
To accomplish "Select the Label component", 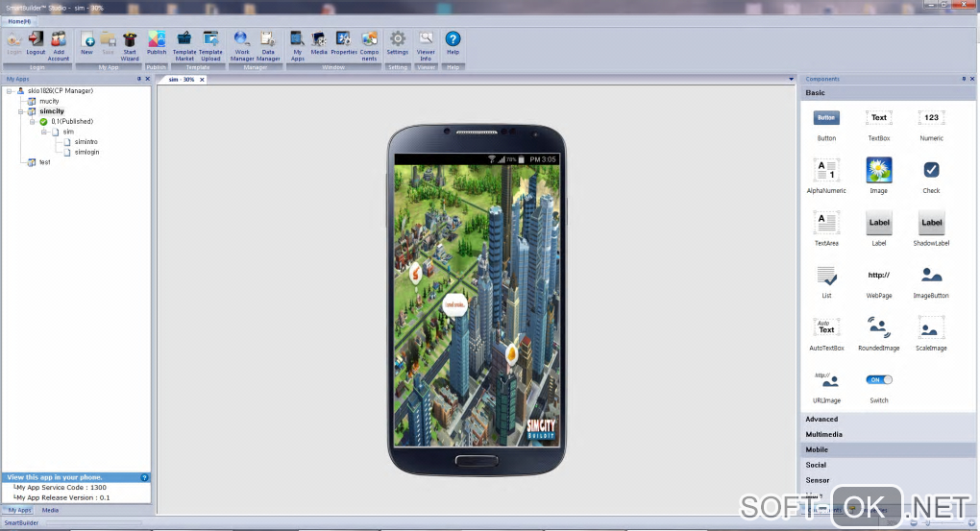I will click(879, 229).
